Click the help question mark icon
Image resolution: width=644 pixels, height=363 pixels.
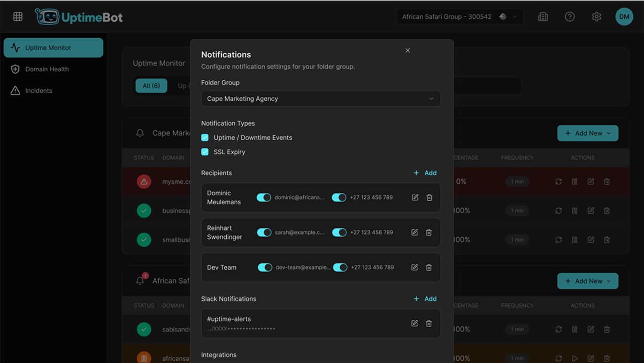coord(569,17)
